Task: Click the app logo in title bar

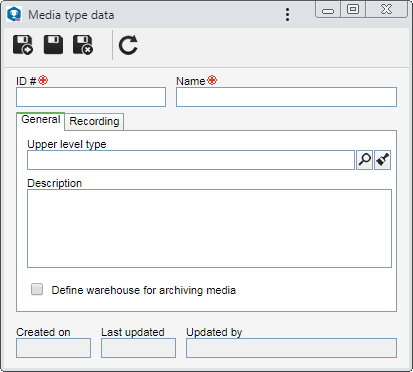Action: click(14, 15)
